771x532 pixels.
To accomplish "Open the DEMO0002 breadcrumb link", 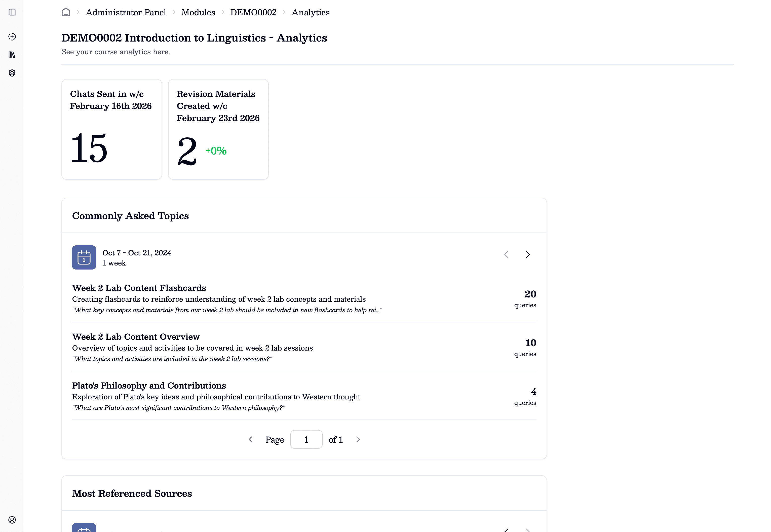I will click(253, 12).
